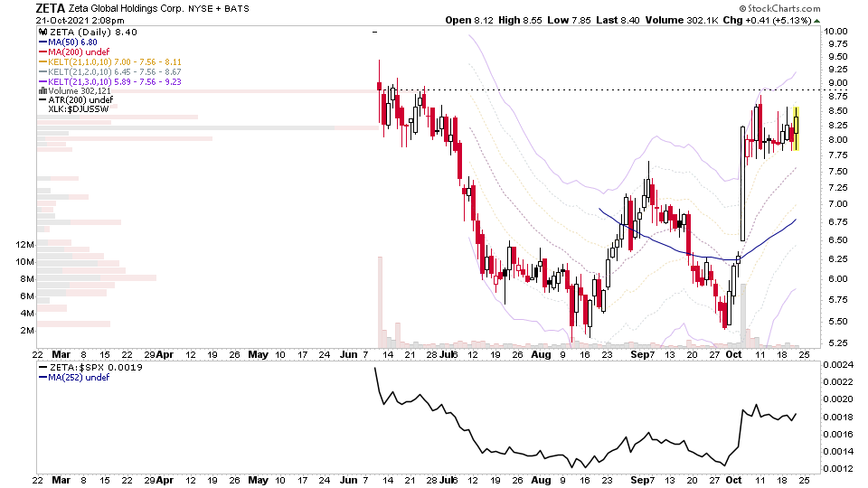868x488 pixels.
Task: Select the Volume 302,121 legend entry
Action: point(80,91)
